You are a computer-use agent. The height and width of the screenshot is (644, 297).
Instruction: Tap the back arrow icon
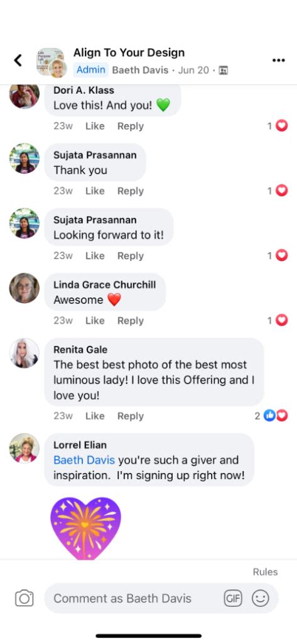[x=18, y=60]
